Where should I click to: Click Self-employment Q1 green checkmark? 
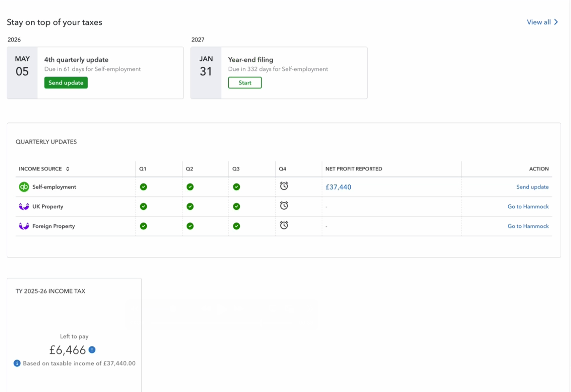[143, 187]
